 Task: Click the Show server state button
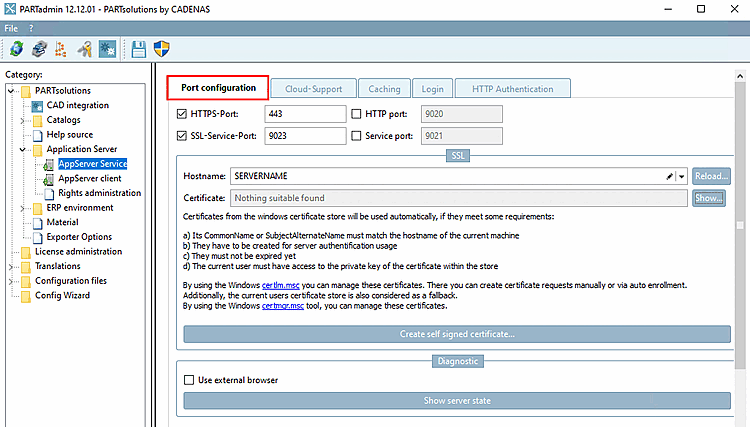pos(457,401)
